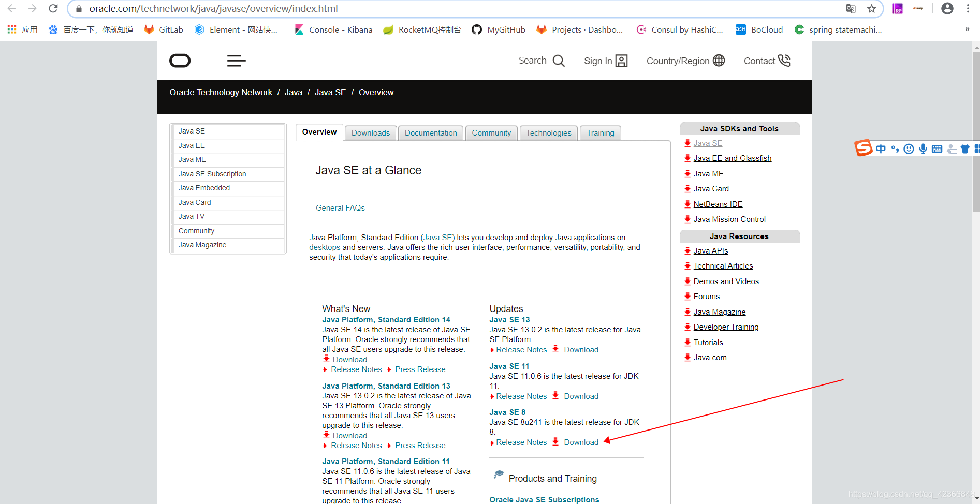Open the spring statemachine bookmark
Screen dimensions: 980x504
click(x=838, y=29)
